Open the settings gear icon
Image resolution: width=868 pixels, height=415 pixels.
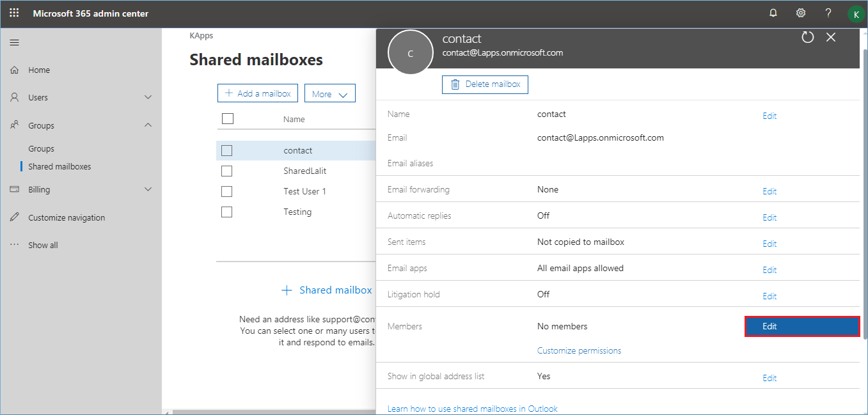[800, 13]
